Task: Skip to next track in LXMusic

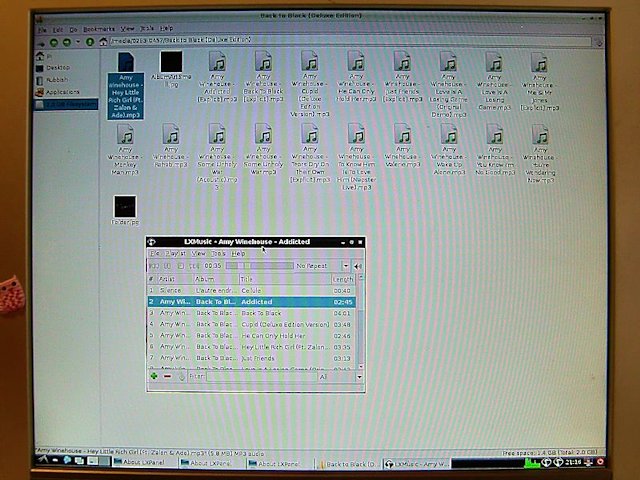Action: [193, 266]
